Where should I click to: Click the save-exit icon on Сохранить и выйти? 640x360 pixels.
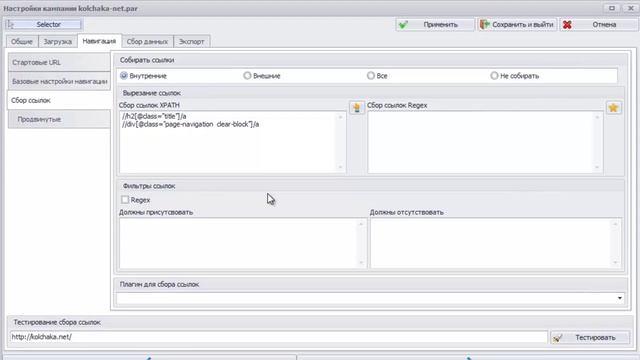coord(484,24)
